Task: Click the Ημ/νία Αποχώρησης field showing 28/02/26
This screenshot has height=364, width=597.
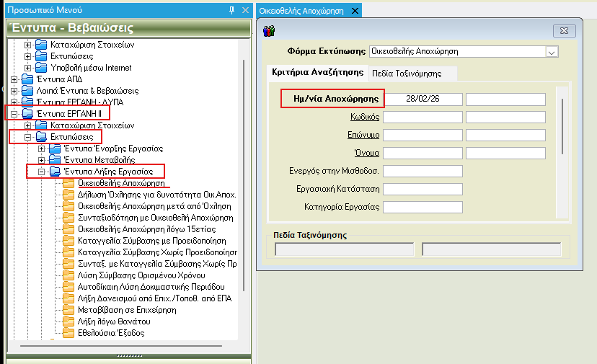Action: tap(423, 99)
